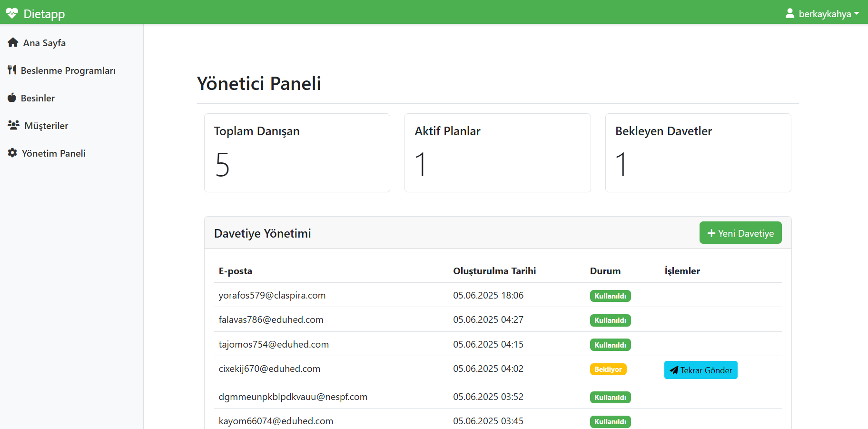
Task: Click the people icon beside Müşteriler
Action: pyautogui.click(x=12, y=125)
